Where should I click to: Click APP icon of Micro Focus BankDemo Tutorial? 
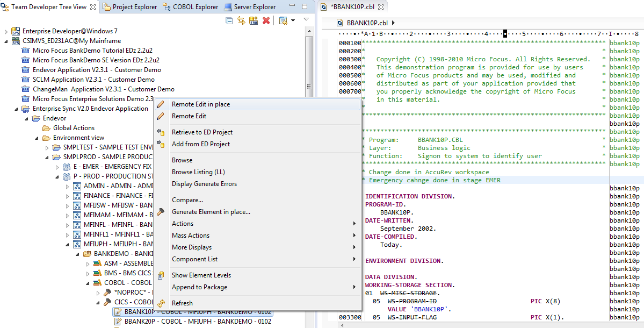click(x=25, y=51)
